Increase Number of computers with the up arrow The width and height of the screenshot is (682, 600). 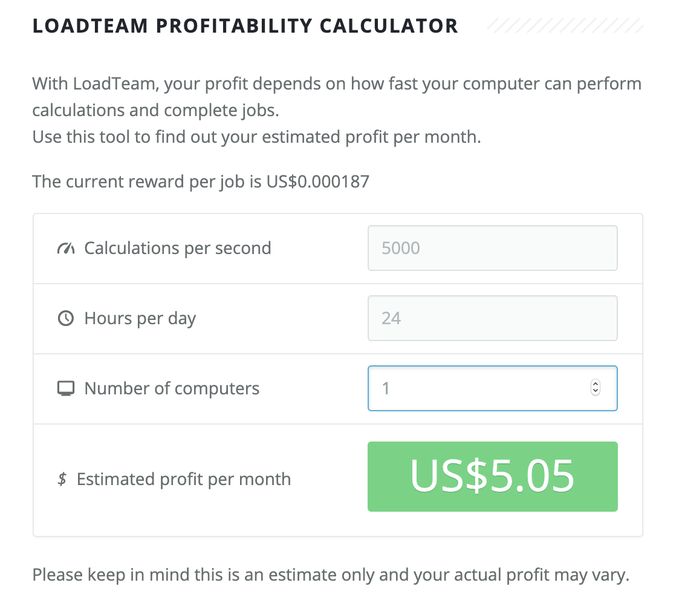tap(596, 384)
